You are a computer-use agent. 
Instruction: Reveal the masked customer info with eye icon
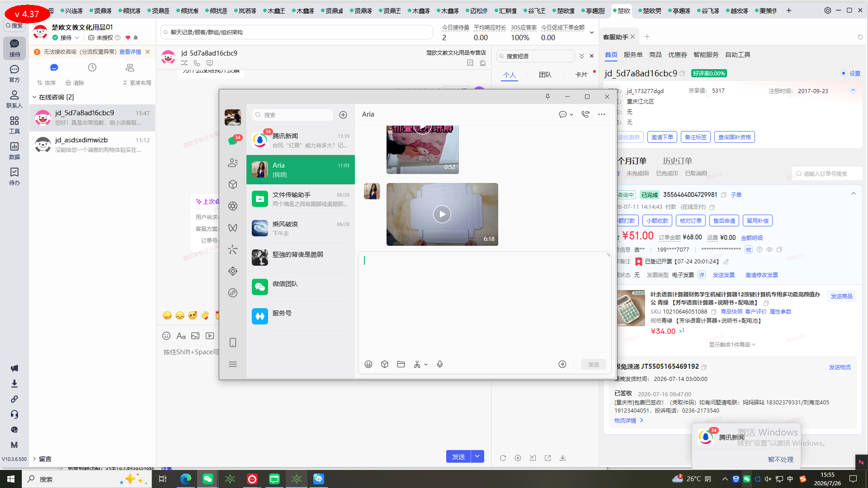(x=769, y=249)
